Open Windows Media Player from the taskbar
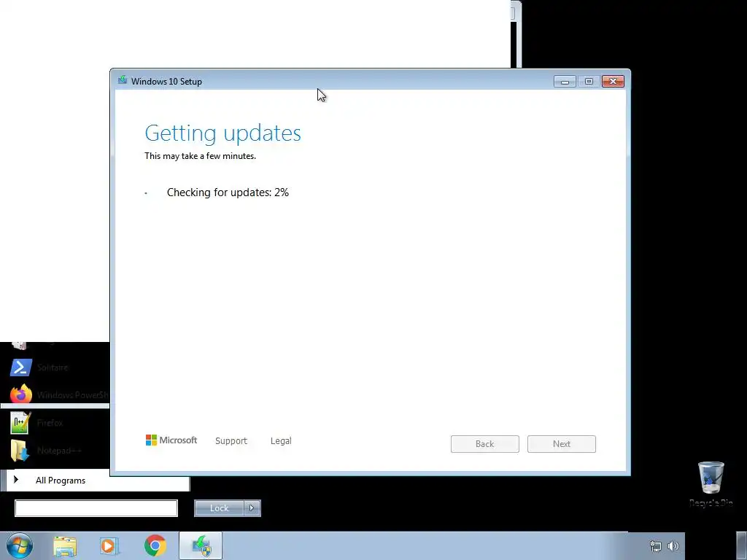The height and width of the screenshot is (560, 747). tap(109, 545)
